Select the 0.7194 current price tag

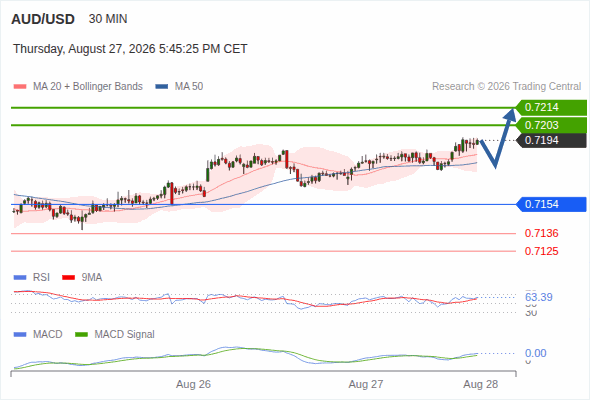coord(551,140)
